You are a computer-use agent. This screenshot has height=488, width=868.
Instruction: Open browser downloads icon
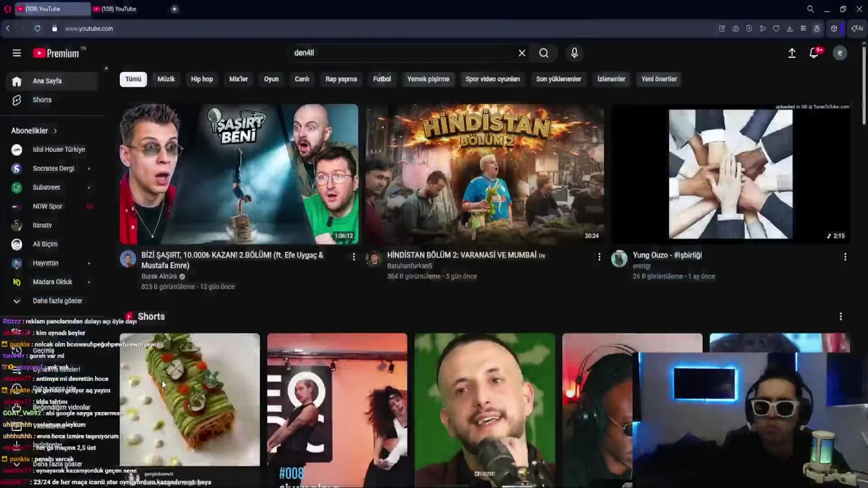click(x=789, y=28)
